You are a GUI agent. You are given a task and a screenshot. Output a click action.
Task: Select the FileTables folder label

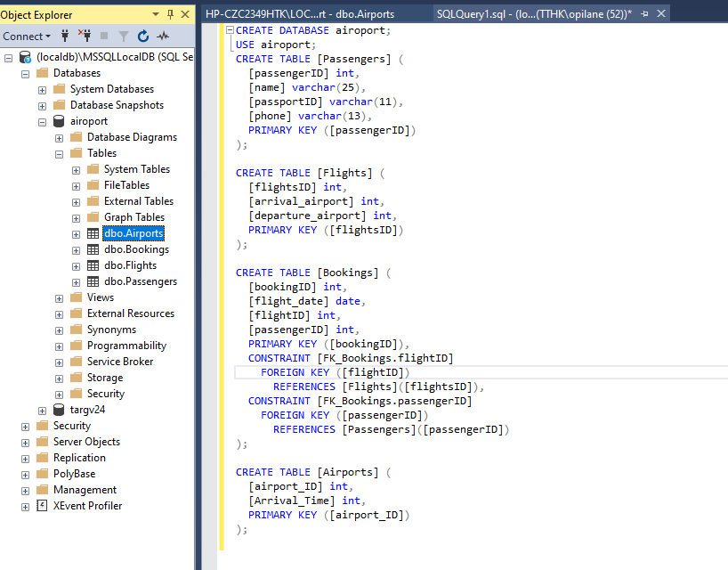click(126, 185)
